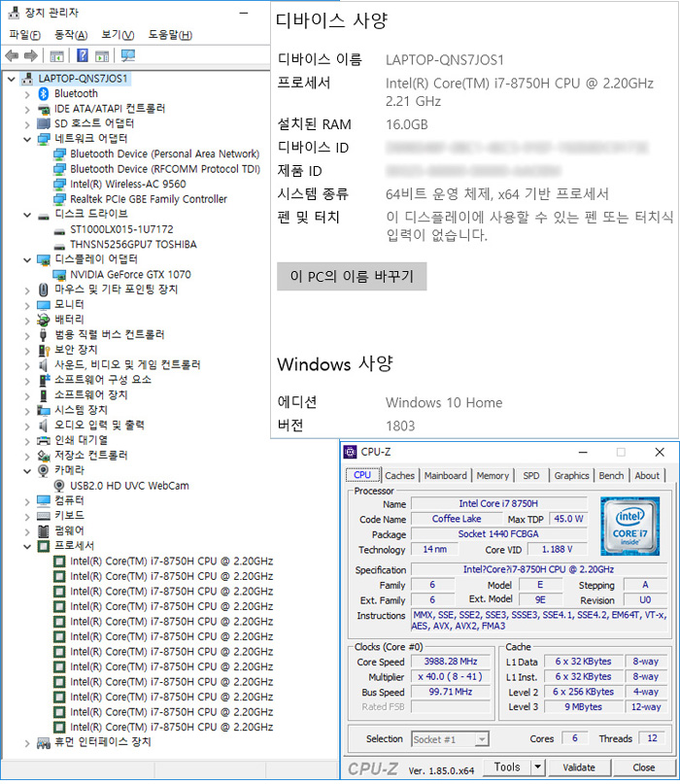Image resolution: width=680 pixels, height=784 pixels.
Task: Click the SD 호스트 어댑터 icon
Action: click(44, 123)
